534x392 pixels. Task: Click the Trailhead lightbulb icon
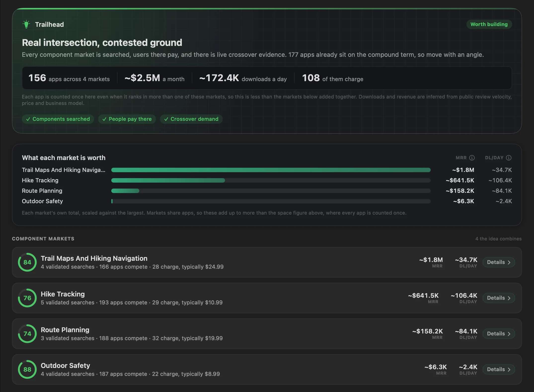(26, 24)
